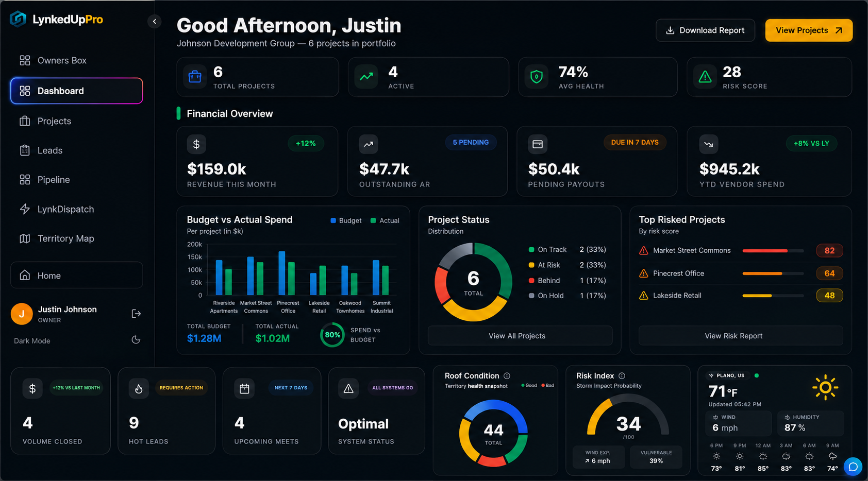This screenshot has width=868, height=481.
Task: Click the LynkedUpPro logo icon
Action: click(18, 19)
